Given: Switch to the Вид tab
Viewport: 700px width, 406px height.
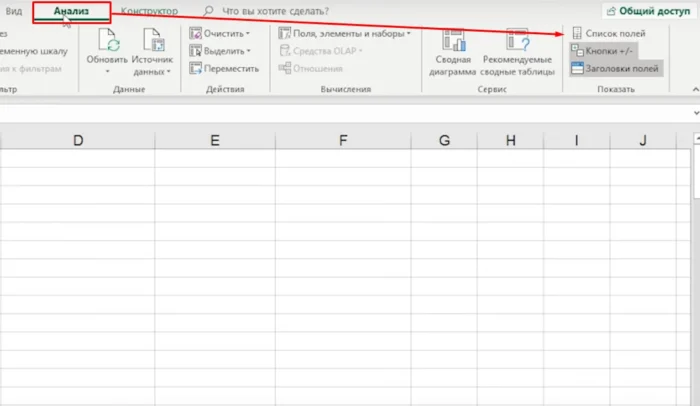Looking at the screenshot, I should click(13, 10).
